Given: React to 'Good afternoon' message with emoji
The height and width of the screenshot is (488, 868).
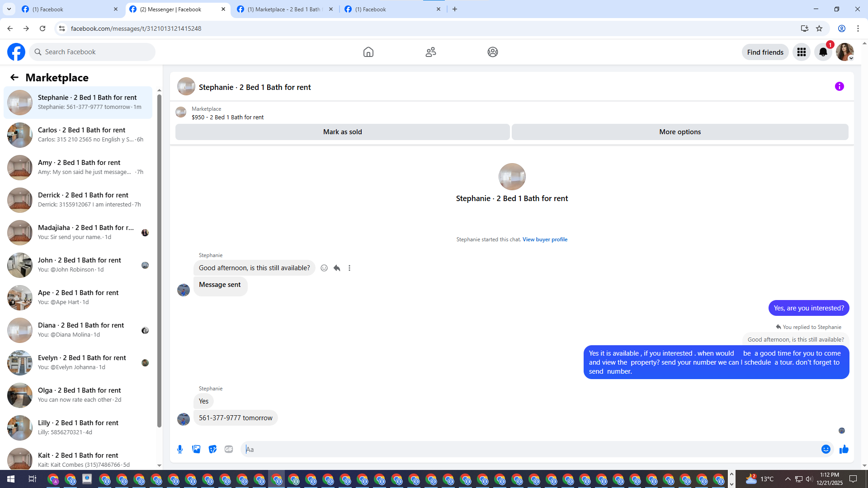Looking at the screenshot, I should tap(324, 268).
